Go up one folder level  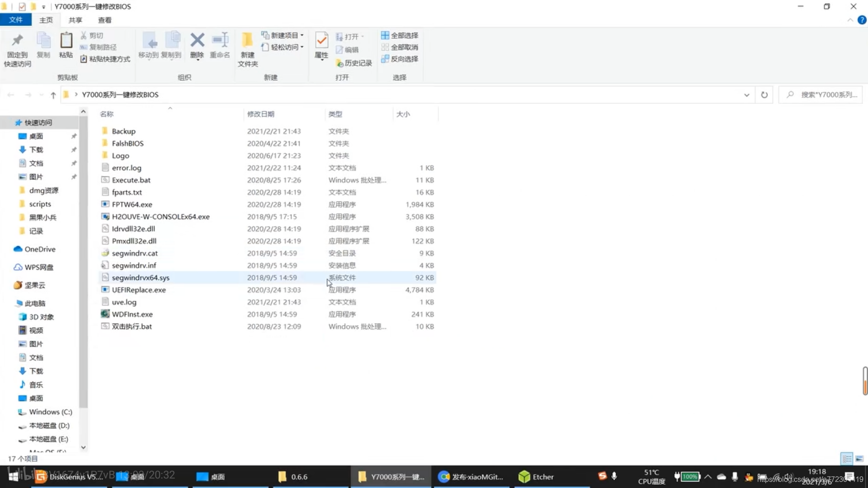[53, 95]
